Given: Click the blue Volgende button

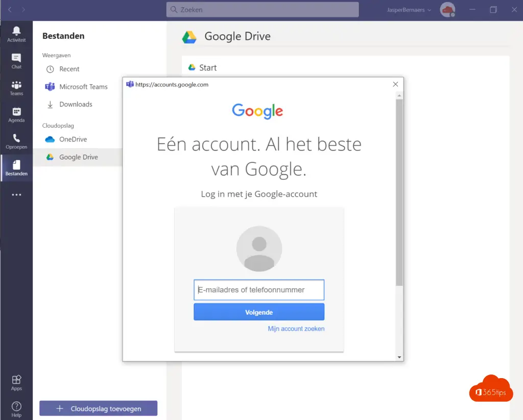Looking at the screenshot, I should (259, 312).
